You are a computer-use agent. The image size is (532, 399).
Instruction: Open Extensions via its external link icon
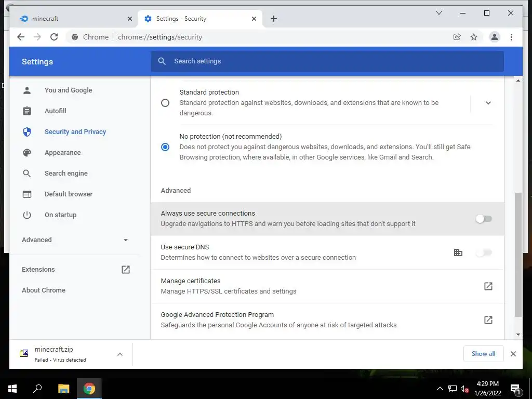(x=126, y=270)
